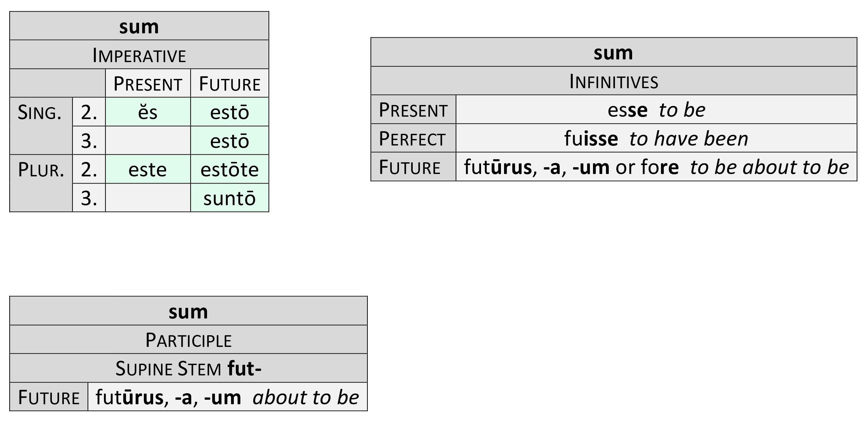Viewport: 868px width, 421px height.
Task: Click the 'este' plural imperative cell
Action: tap(148, 169)
